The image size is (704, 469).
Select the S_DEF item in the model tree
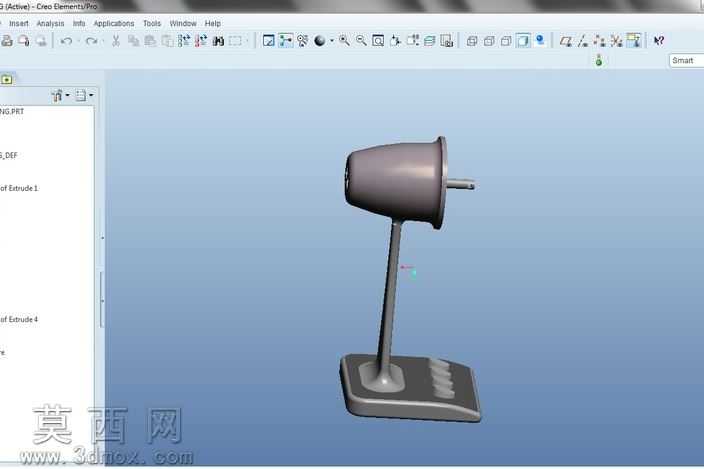[x=9, y=155]
